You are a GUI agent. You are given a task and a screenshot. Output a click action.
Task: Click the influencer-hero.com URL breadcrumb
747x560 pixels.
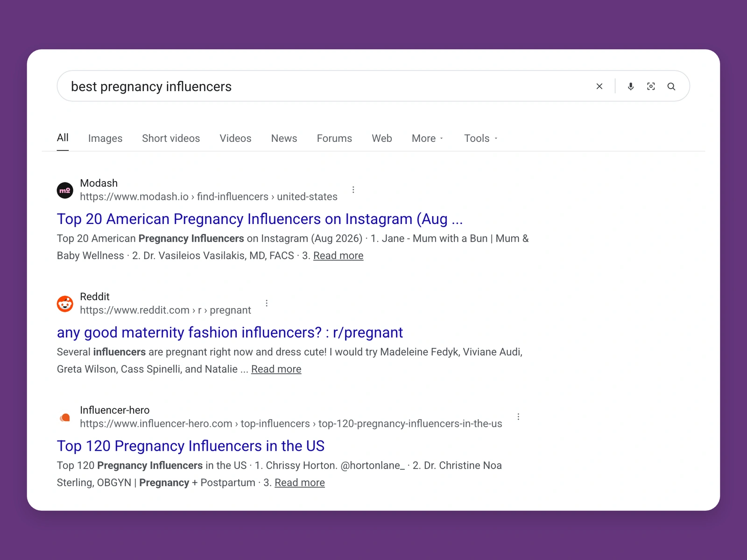click(291, 423)
